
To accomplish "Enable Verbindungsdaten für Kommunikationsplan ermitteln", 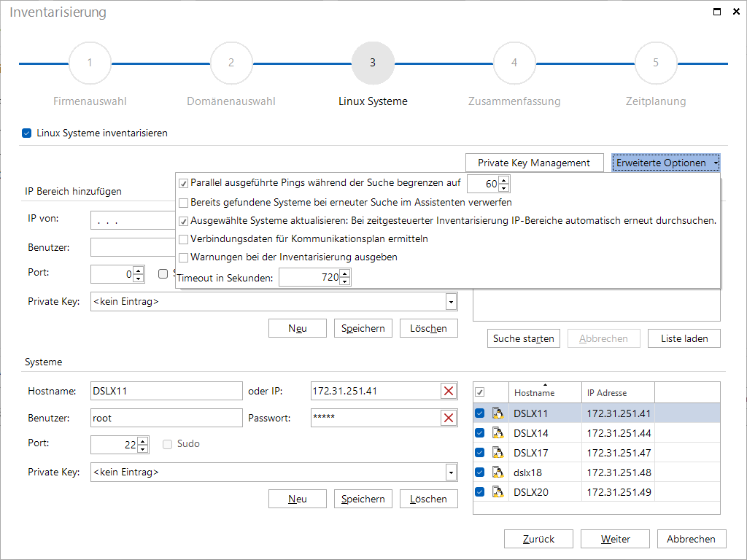I will (183, 239).
